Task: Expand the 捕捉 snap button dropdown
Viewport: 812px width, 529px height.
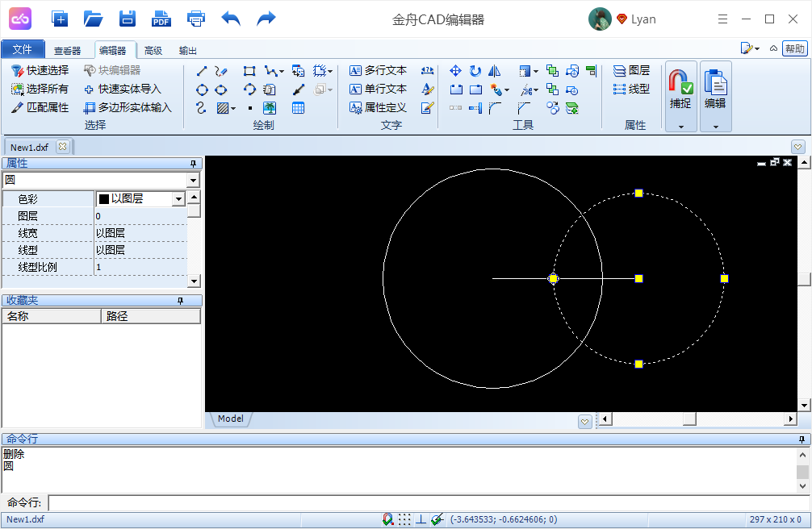Action: pos(680,127)
